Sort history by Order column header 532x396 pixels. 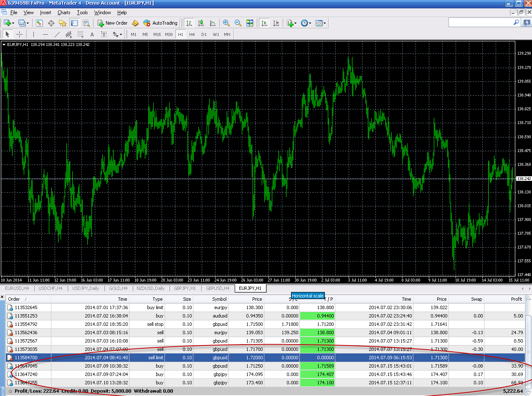pyautogui.click(x=29, y=299)
